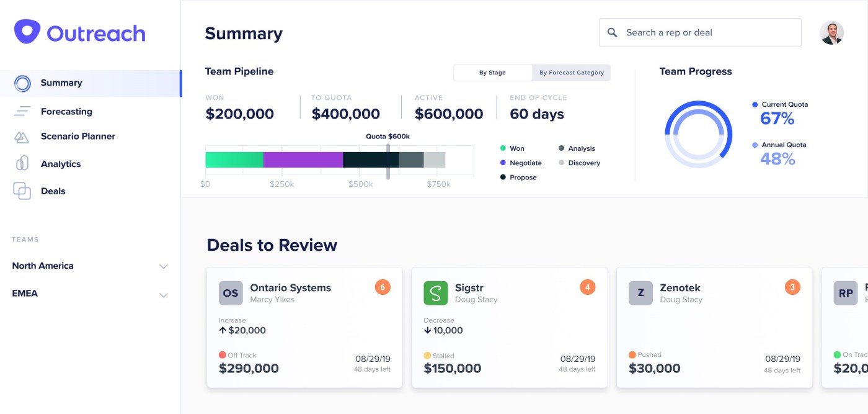868x414 pixels.
Task: Click the dark gray Analysis bar segment
Action: pos(411,160)
